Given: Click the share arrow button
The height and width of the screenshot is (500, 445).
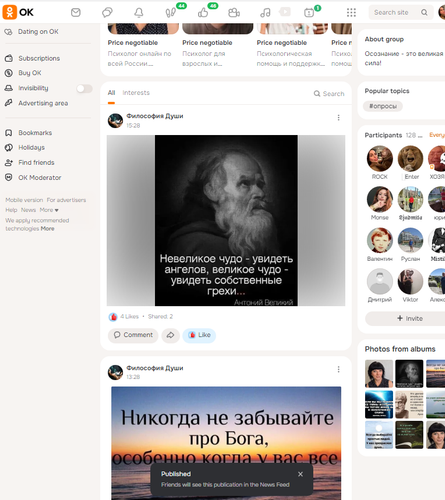Looking at the screenshot, I should (170, 335).
